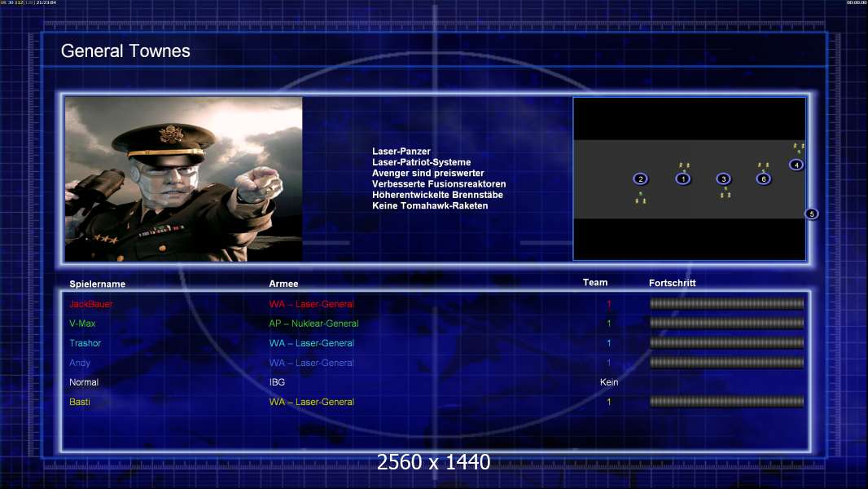This screenshot has height=489, width=868.
Task: Click Verbesserte Fusionsreaktoren text
Action: 439,184
